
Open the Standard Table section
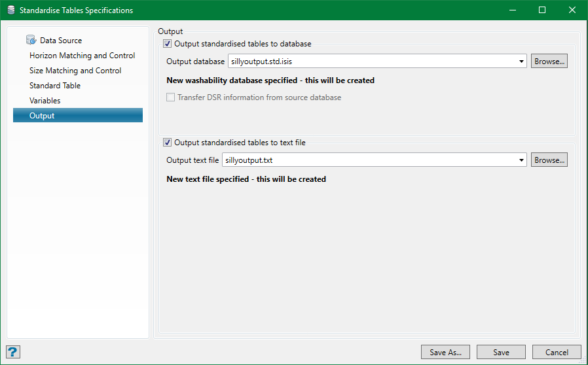coord(55,86)
